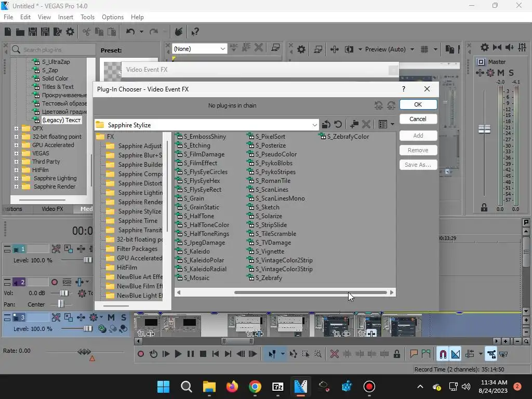Click the lock icon in the edit toolbar
Screen dimensions: 532x399
pyautogui.click(x=396, y=354)
